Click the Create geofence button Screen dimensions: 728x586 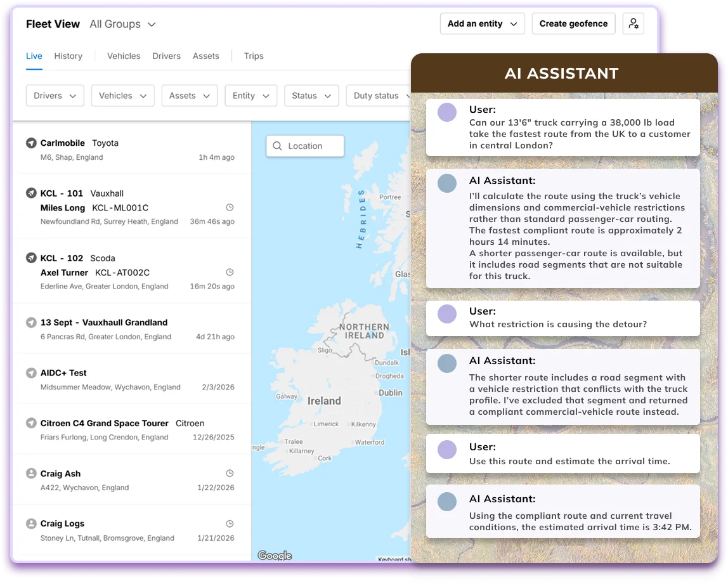pyautogui.click(x=573, y=23)
